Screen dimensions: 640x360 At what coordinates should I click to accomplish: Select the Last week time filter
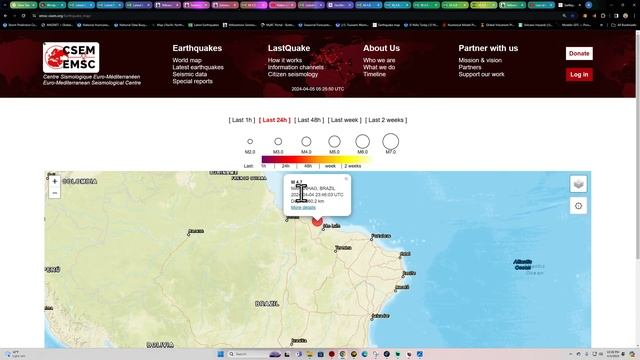click(344, 120)
